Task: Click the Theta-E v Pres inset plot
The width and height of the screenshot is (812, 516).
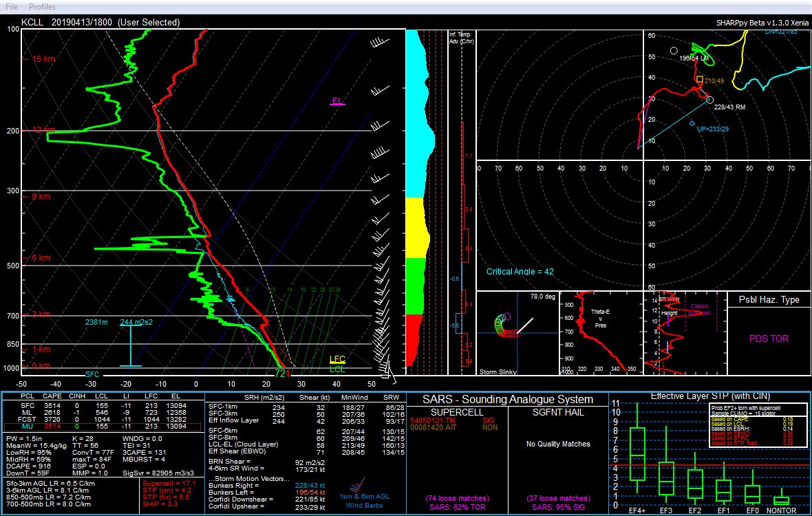Action: [x=600, y=334]
